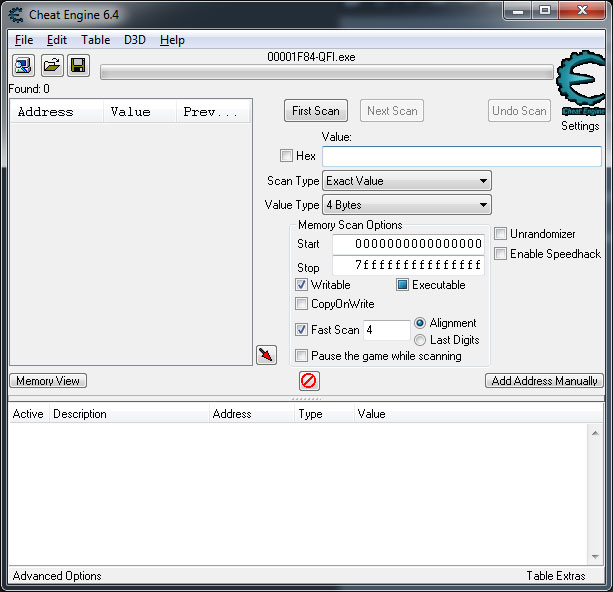Click the process name 00001F84-QFI.exe
Image resolution: width=613 pixels, height=592 pixels.
(311, 57)
